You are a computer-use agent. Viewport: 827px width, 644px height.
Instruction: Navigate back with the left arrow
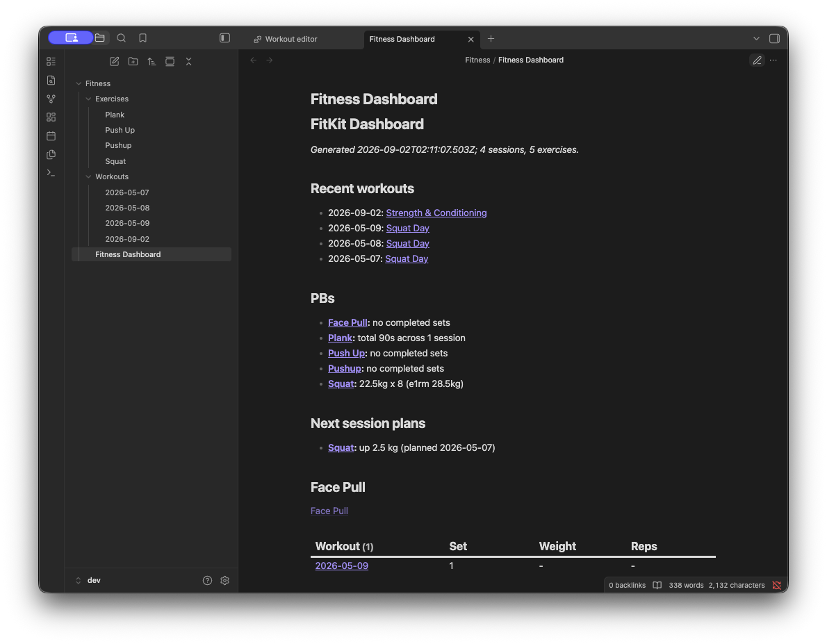(254, 60)
